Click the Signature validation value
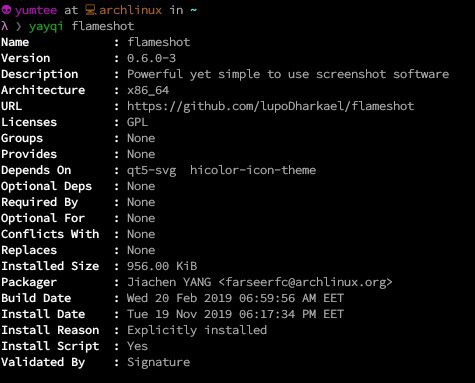The width and height of the screenshot is (475, 383). [158, 362]
